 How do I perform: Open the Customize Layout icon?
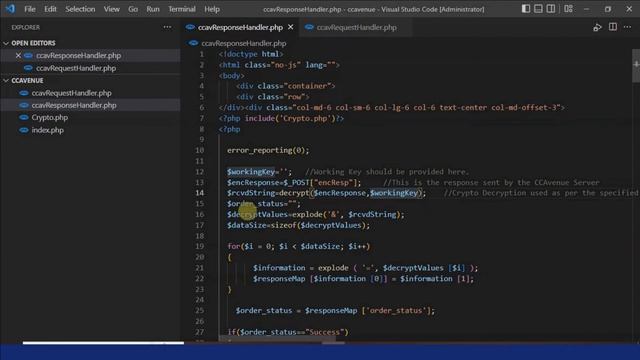568,9
